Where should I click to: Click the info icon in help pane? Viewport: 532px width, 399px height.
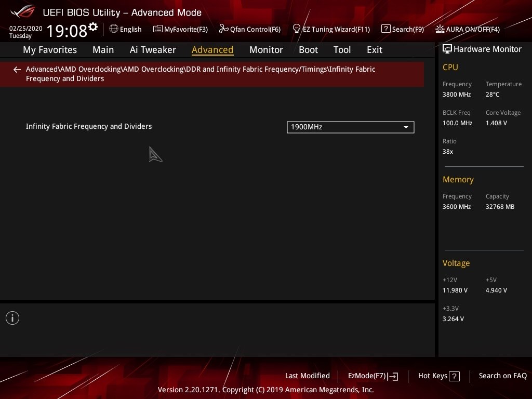pyautogui.click(x=12, y=318)
